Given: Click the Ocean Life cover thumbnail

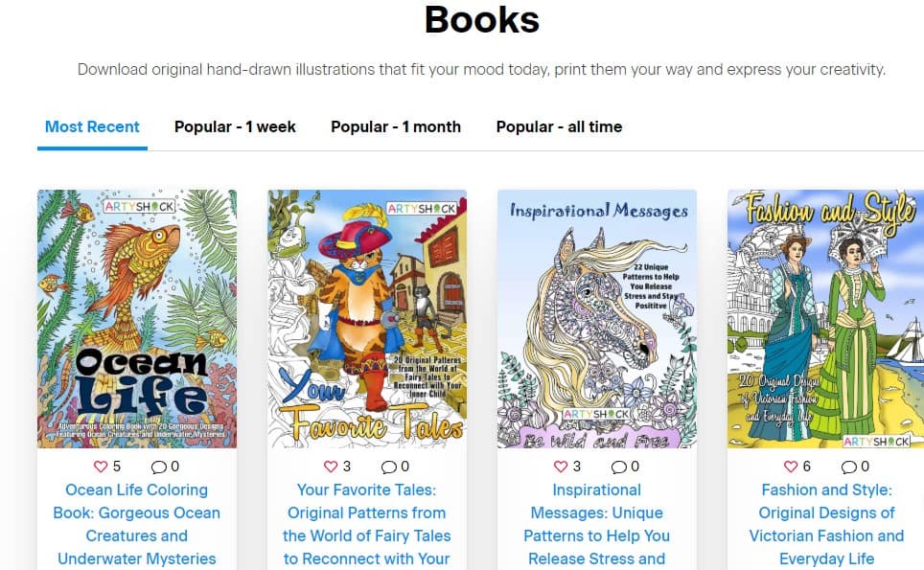Looking at the screenshot, I should click(x=137, y=319).
